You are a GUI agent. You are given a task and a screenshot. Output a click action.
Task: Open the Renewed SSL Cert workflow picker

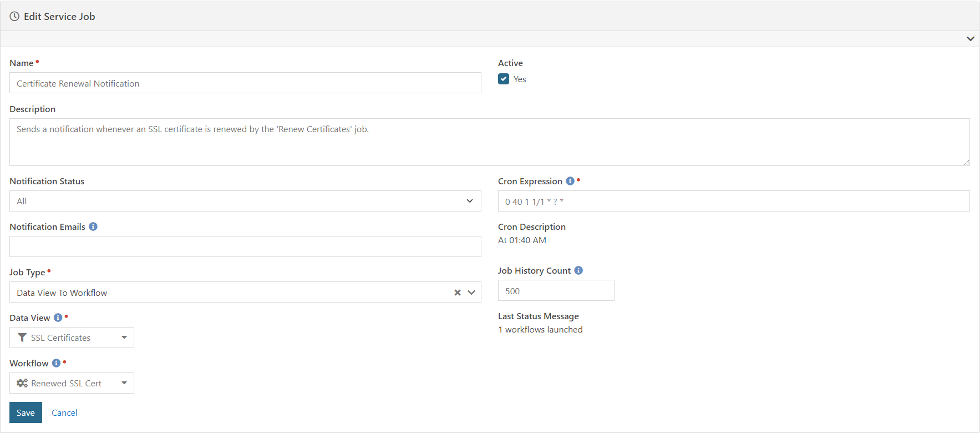(72, 383)
